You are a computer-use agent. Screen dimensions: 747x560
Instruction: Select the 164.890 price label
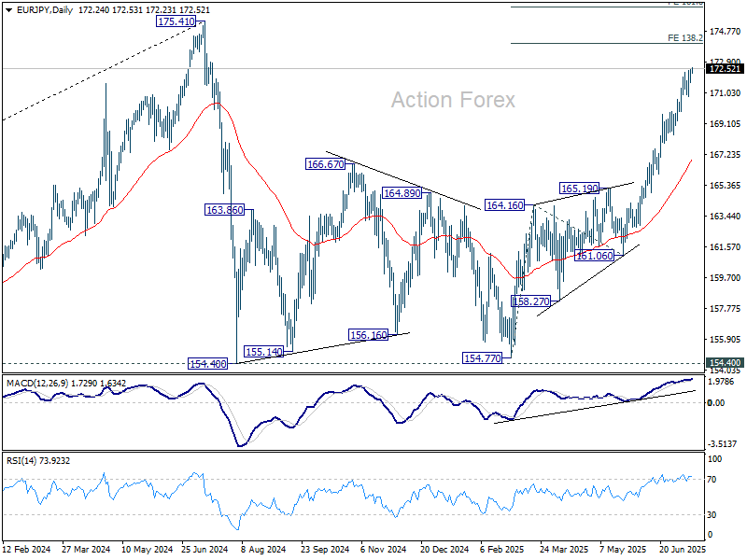coord(402,193)
